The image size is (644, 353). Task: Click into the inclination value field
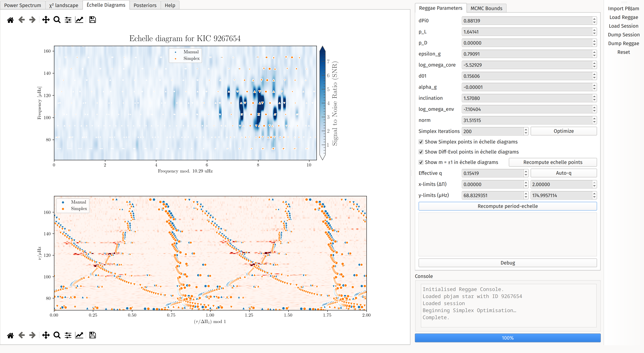526,98
